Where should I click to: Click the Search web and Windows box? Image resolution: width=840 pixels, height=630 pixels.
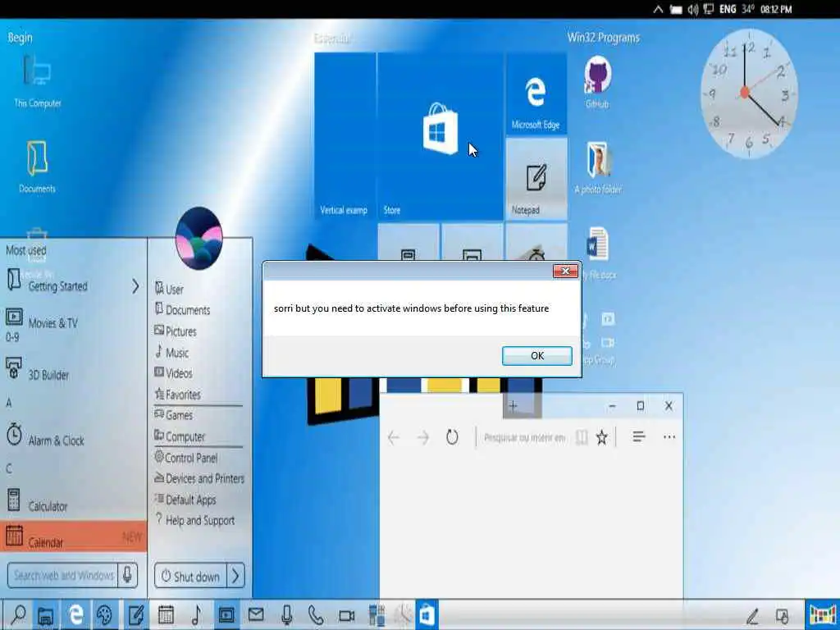pos(62,575)
